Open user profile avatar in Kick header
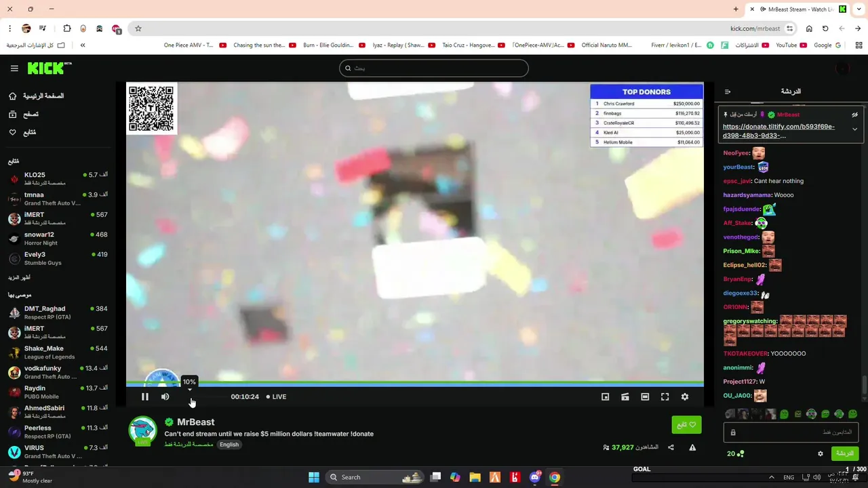This screenshot has width=868, height=488. tap(842, 68)
